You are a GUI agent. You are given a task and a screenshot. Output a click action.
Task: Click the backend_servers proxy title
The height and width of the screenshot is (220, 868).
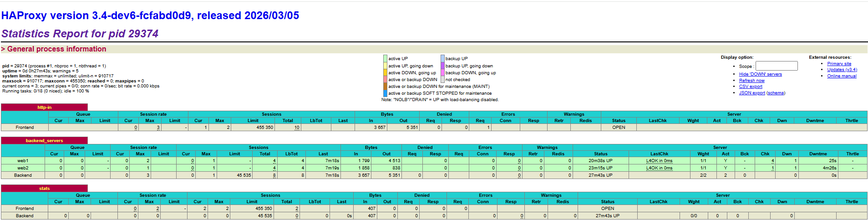(44, 141)
